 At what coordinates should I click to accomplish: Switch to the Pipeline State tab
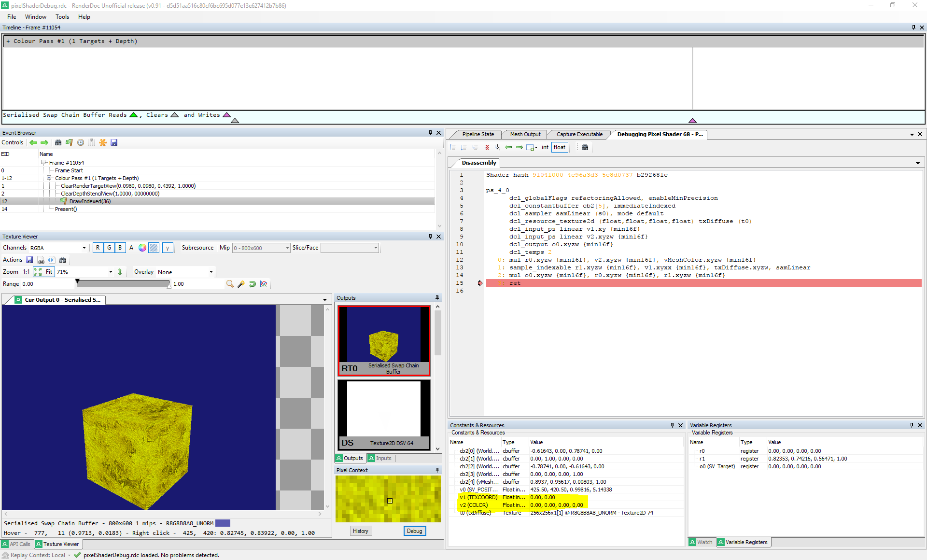(x=478, y=134)
